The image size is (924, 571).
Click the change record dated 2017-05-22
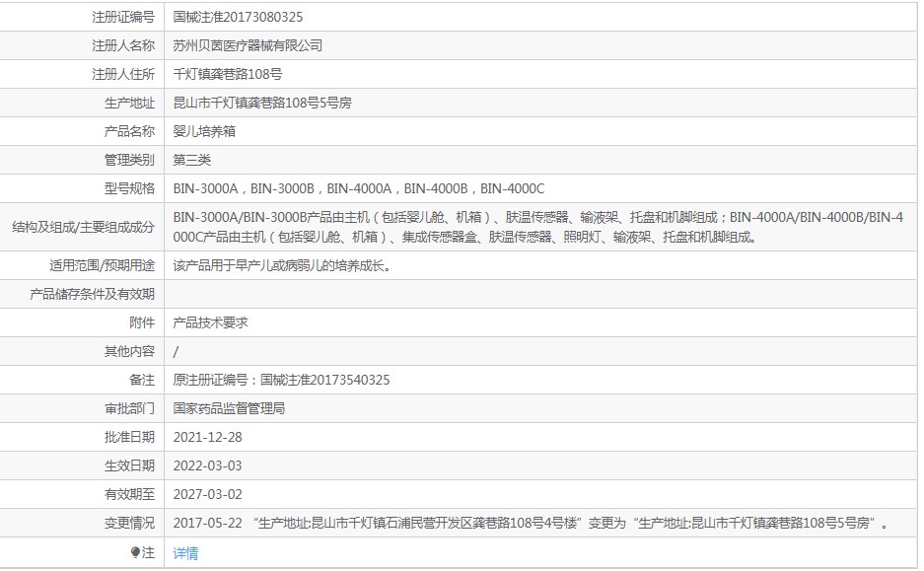click(531, 523)
